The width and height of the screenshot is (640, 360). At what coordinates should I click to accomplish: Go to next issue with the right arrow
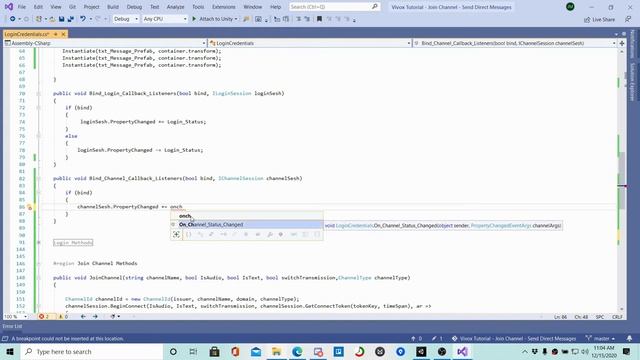[x=95, y=317]
